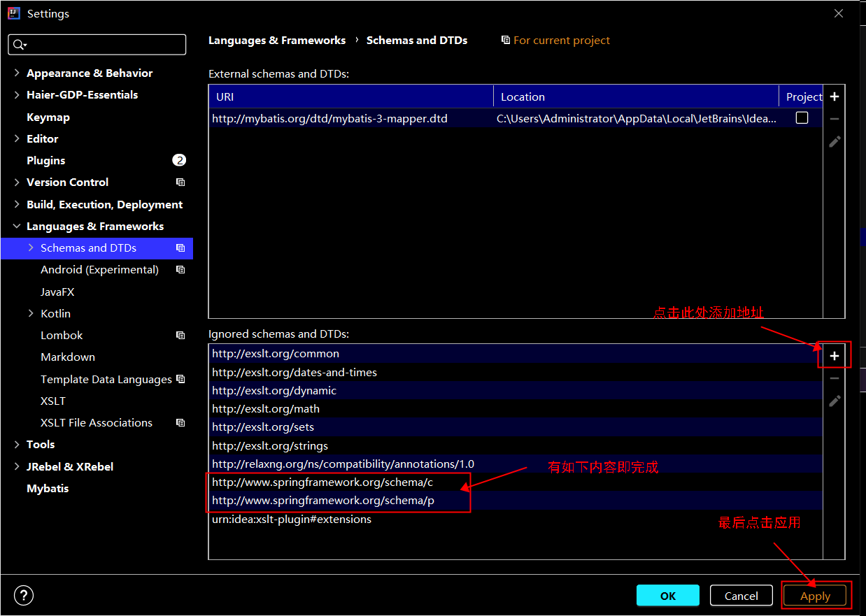Expand Appearance & Behavior section
This screenshot has width=866, height=616.
pos(17,73)
